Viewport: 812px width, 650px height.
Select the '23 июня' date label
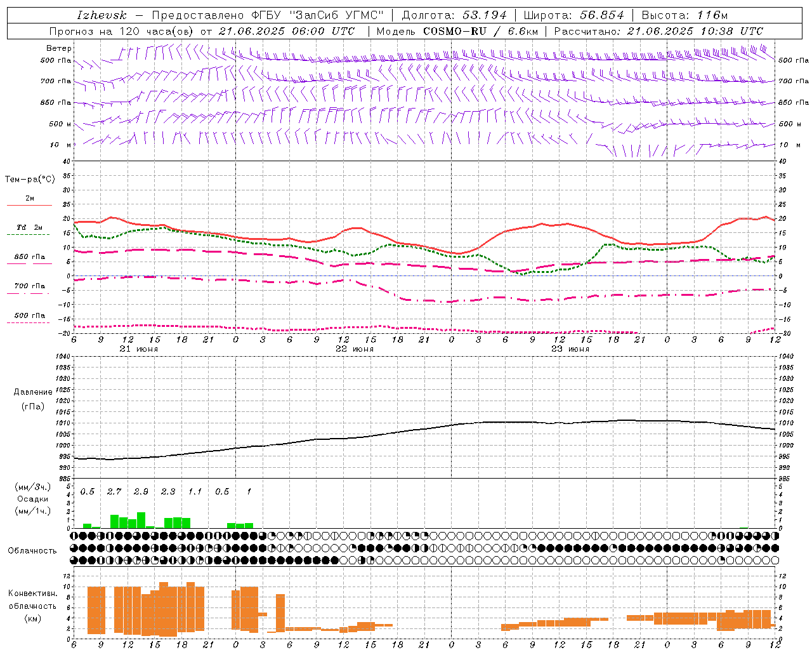click(x=570, y=349)
